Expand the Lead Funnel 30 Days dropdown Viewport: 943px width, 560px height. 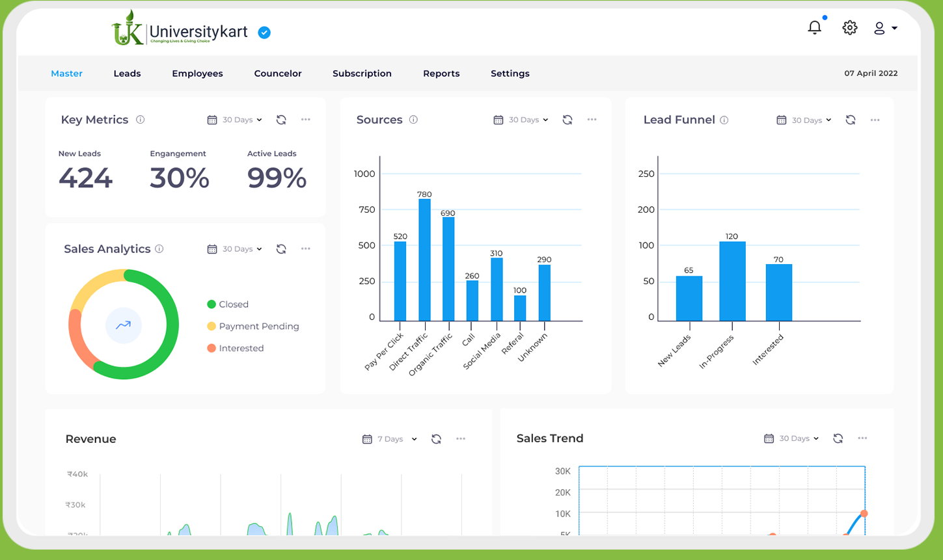(812, 120)
